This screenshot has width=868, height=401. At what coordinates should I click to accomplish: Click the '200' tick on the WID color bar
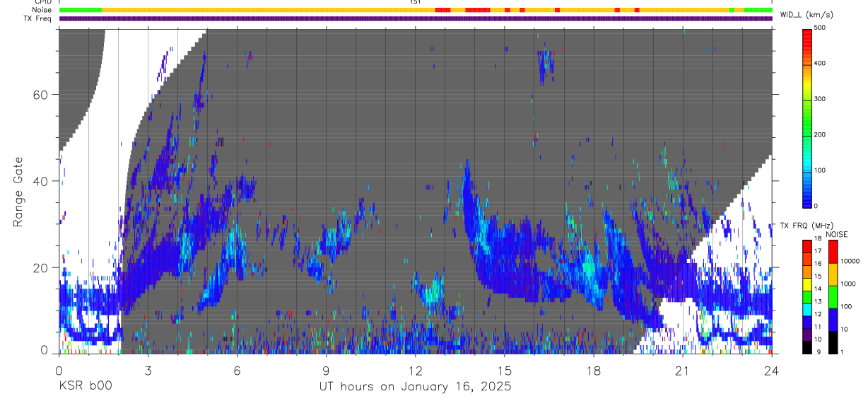coord(820,134)
